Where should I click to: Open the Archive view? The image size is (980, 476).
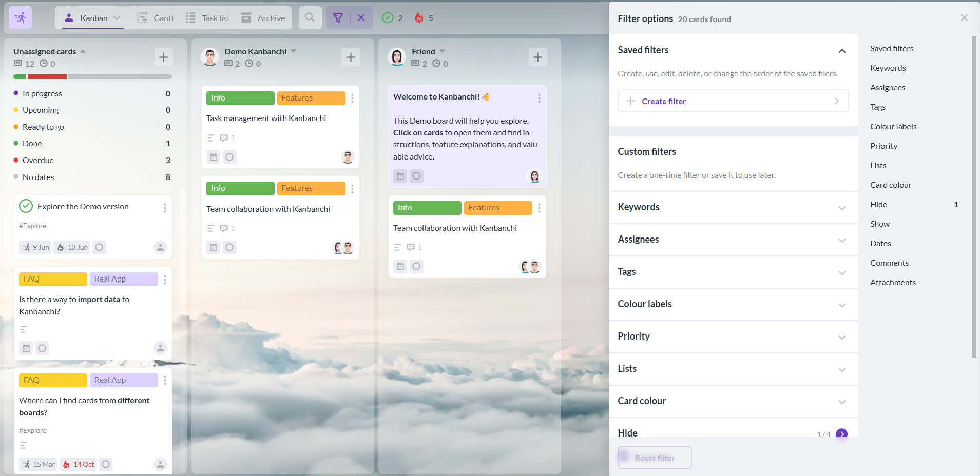(x=263, y=18)
